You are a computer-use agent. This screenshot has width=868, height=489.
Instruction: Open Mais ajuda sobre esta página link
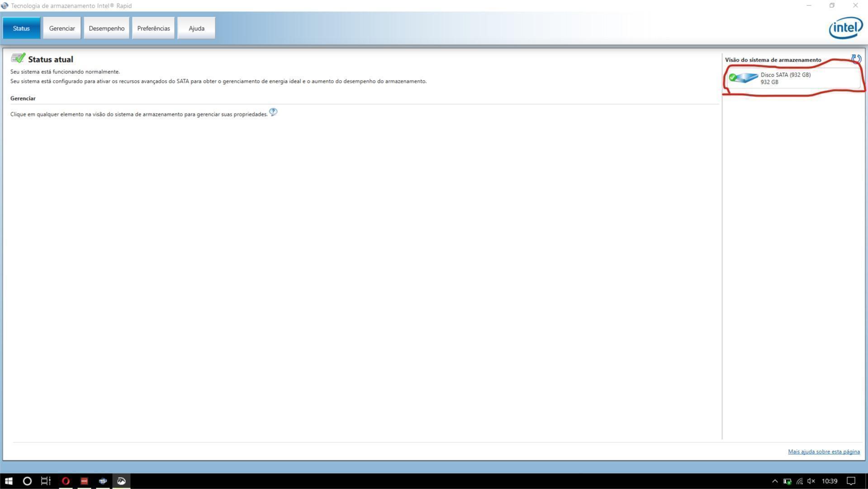(824, 451)
